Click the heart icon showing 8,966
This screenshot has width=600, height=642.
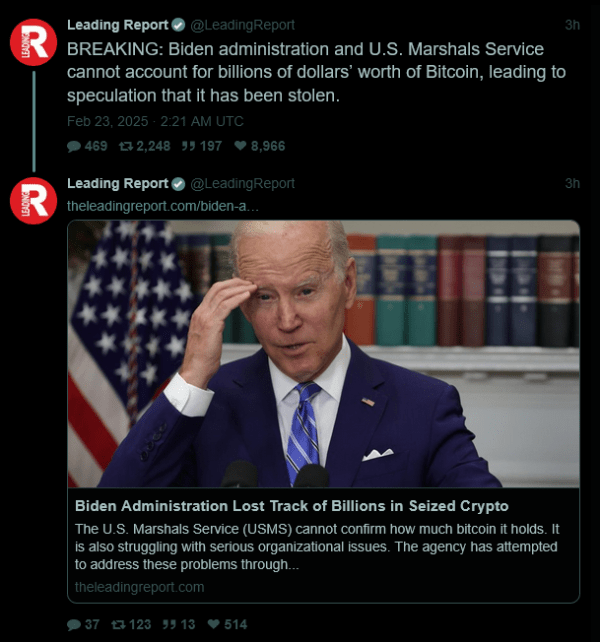click(x=240, y=146)
